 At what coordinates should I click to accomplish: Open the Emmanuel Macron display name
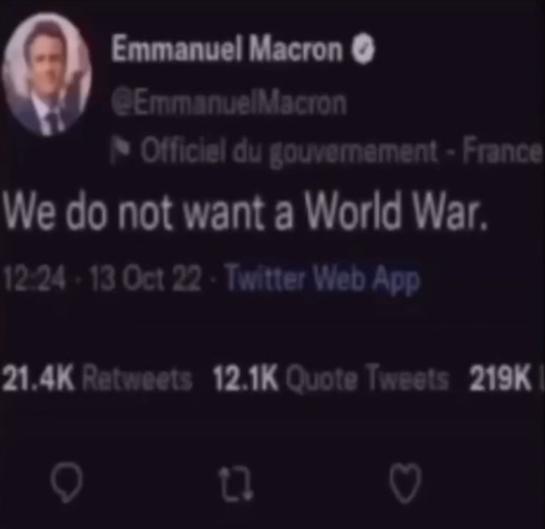pyautogui.click(x=227, y=49)
